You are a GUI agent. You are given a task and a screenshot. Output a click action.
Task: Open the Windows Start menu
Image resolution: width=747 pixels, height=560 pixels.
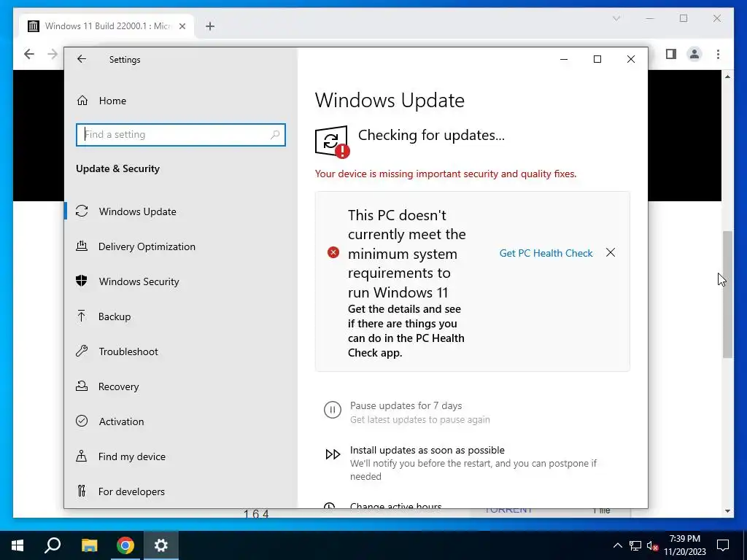coord(18,545)
